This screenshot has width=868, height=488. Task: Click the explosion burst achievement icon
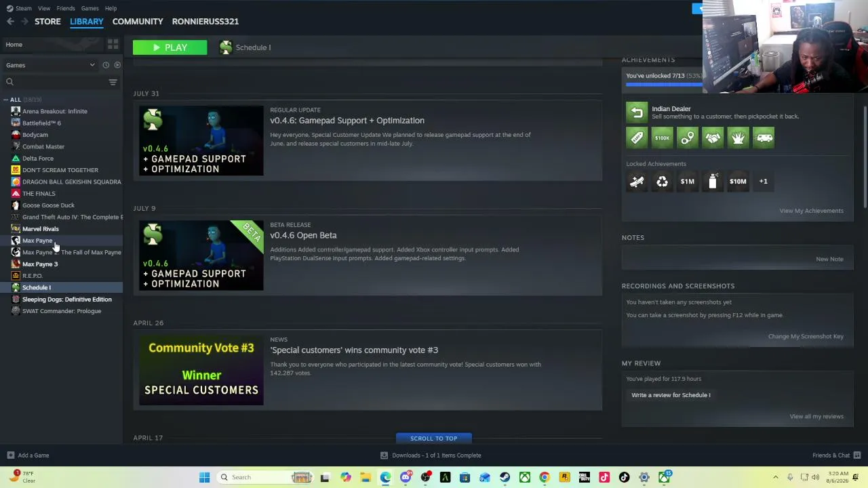coord(738,138)
